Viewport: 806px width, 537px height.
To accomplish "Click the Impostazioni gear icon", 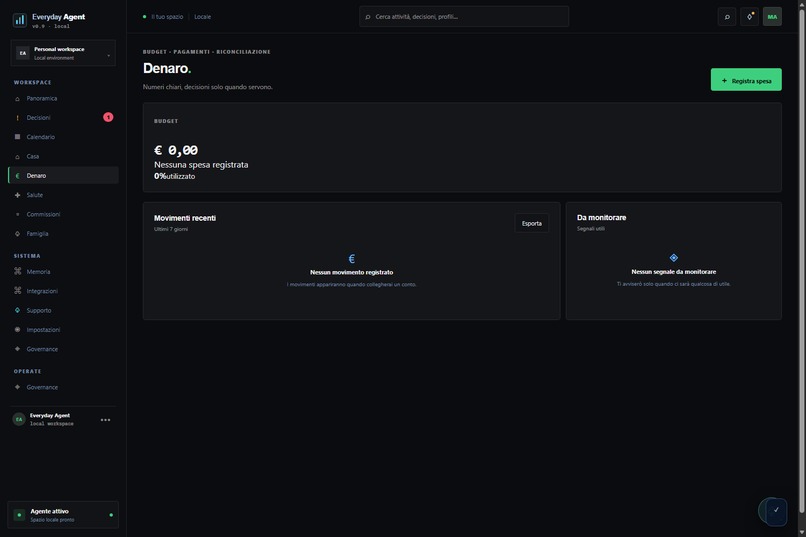I will pyautogui.click(x=17, y=329).
